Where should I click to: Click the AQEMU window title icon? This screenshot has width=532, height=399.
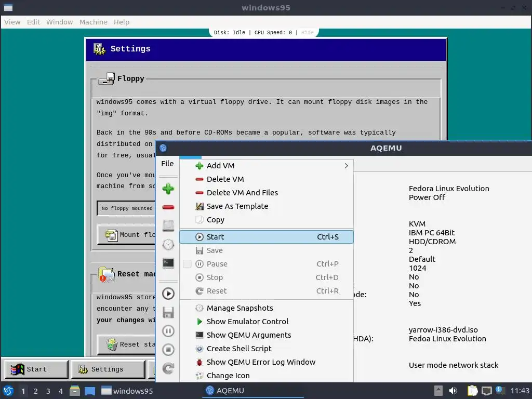tap(163, 148)
